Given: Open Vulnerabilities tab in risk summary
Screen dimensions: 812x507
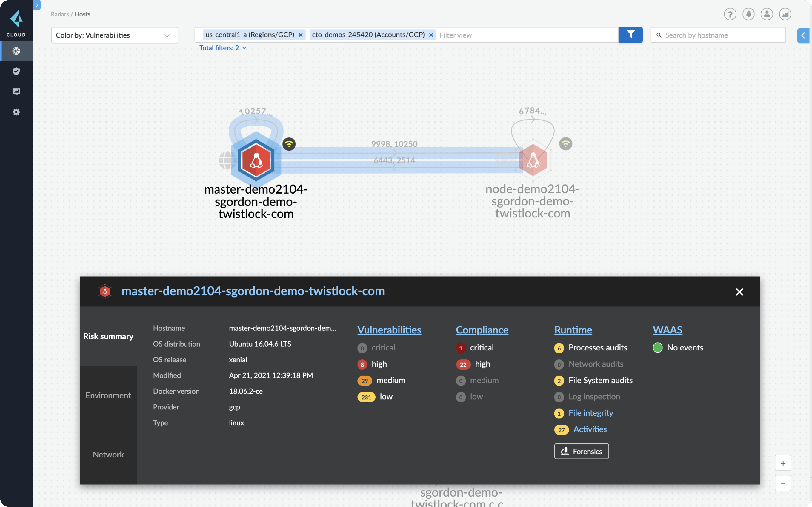Looking at the screenshot, I should 389,330.
